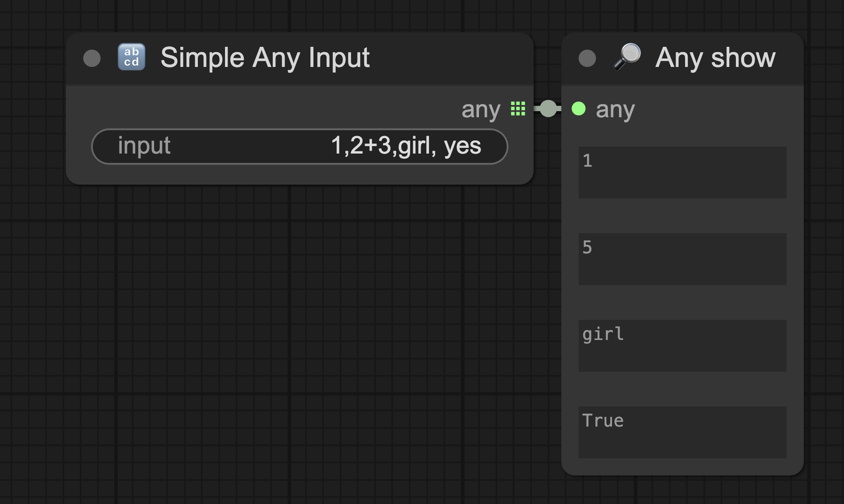Click the output box showing 1
Screen dimensions: 844x504
click(x=682, y=172)
